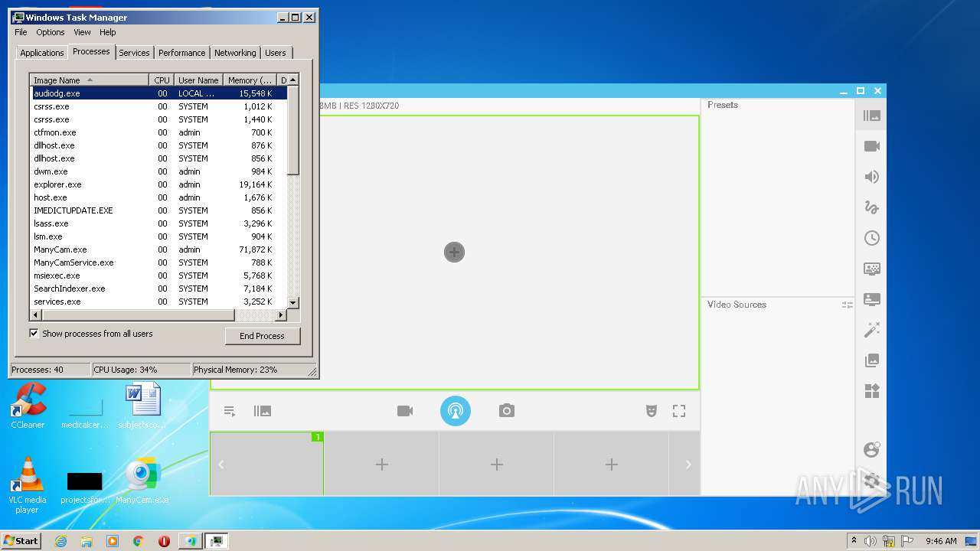Screen dimensions: 980x551
Task: Open ManyCam.exe desktop icon
Action: (142, 481)
